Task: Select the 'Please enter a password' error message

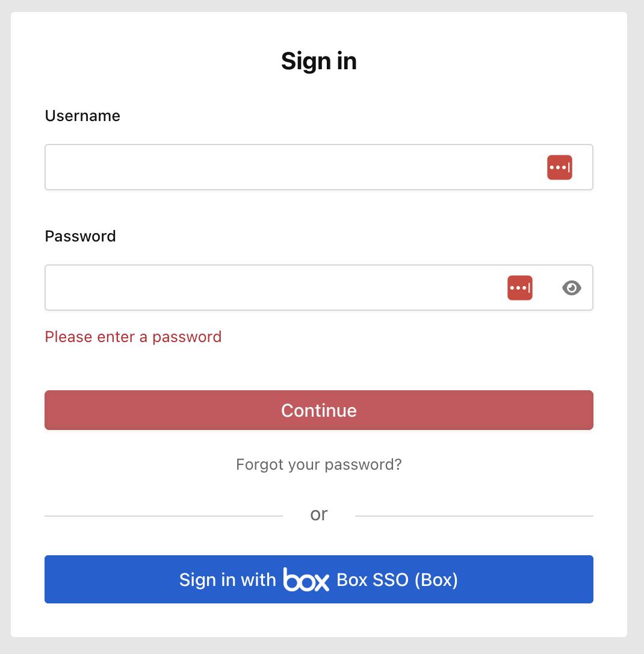Action: [x=133, y=337]
